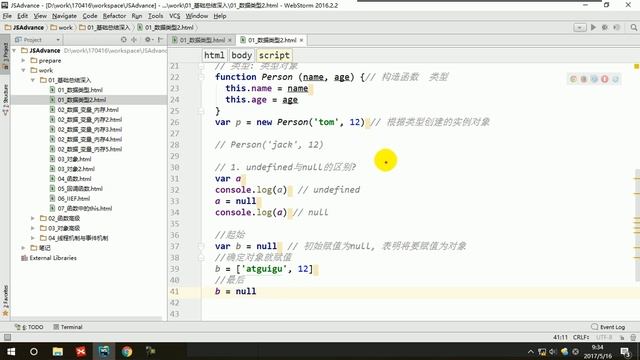Collapse the 01_ folder under work

coord(33,80)
